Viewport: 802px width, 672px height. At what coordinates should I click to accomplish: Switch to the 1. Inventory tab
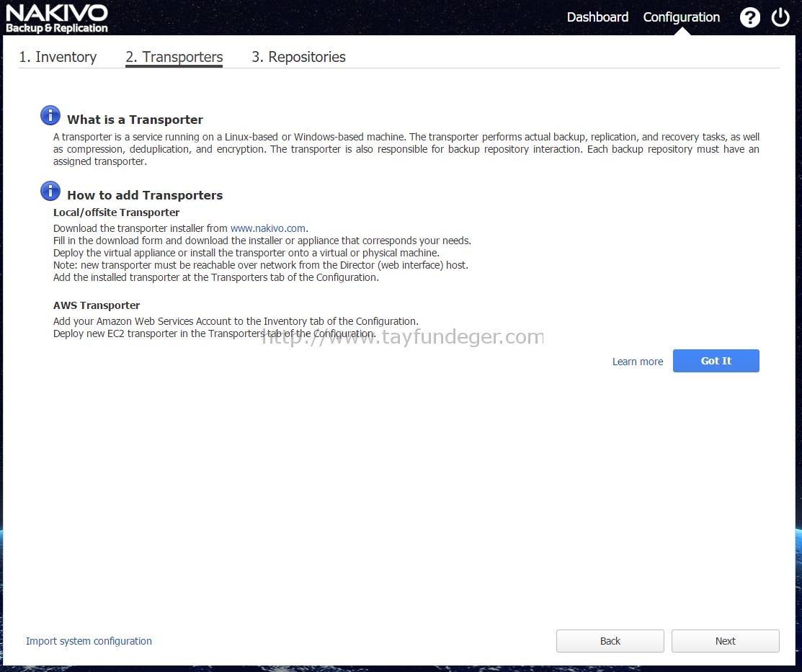(x=58, y=57)
